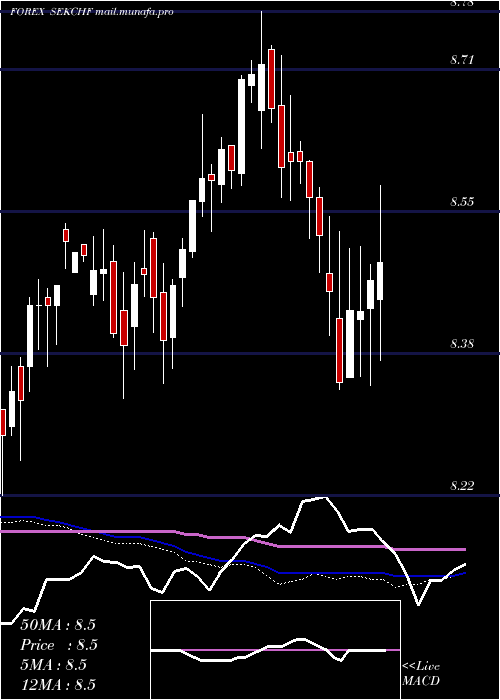
Task: Click the 8.22 price level label
Action: coord(462,486)
